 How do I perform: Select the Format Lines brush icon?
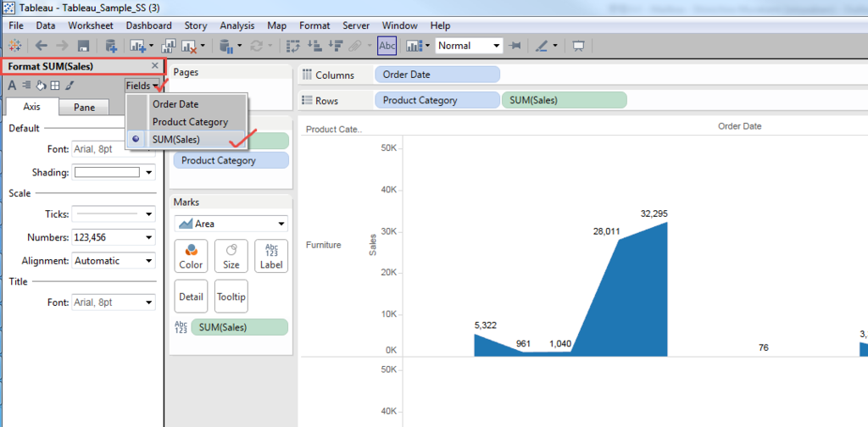click(70, 86)
